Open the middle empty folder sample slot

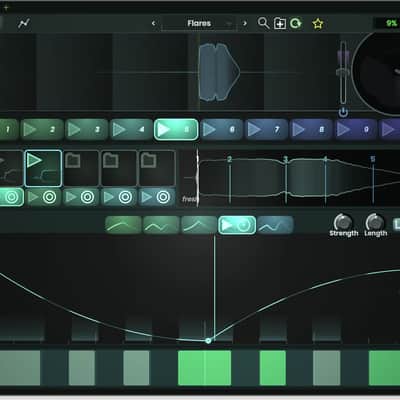119,168
